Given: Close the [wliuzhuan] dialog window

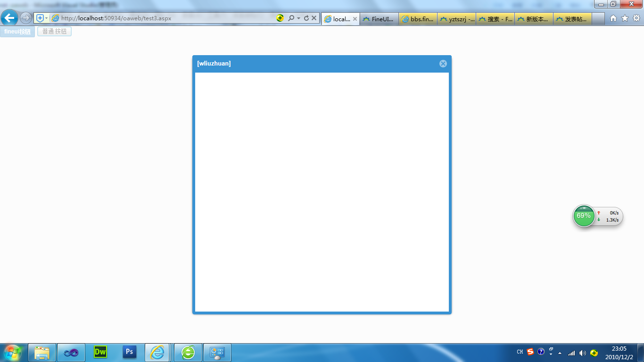Looking at the screenshot, I should [443, 64].
